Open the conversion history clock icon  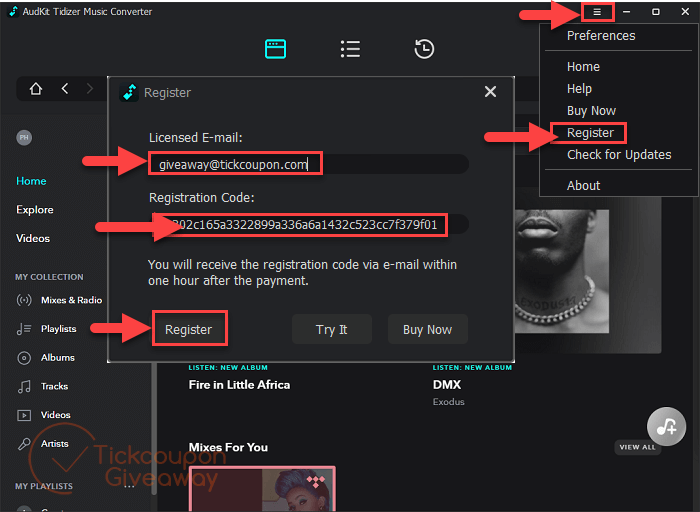click(424, 49)
